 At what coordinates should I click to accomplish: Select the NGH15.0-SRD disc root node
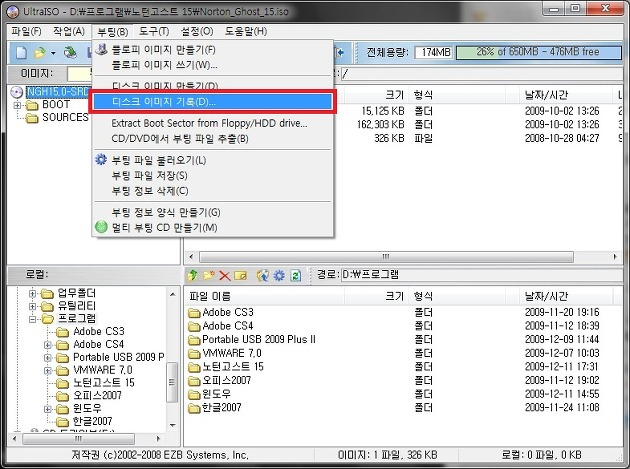pyautogui.click(x=57, y=92)
